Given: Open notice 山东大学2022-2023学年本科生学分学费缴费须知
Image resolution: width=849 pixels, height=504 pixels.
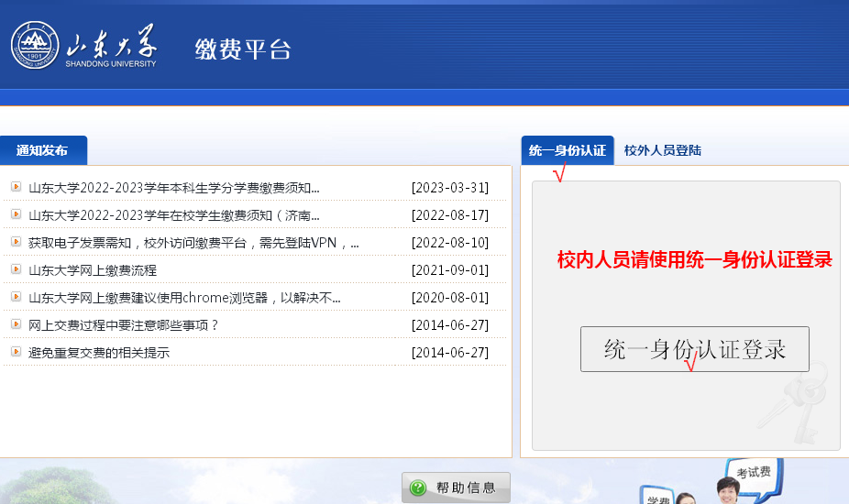Looking at the screenshot, I should click(174, 188).
